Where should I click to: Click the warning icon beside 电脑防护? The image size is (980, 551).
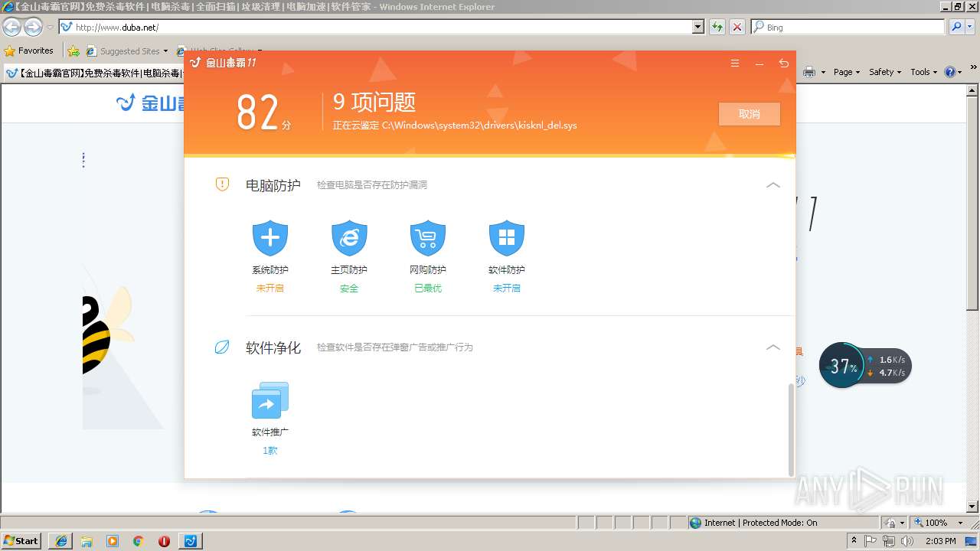pos(222,184)
